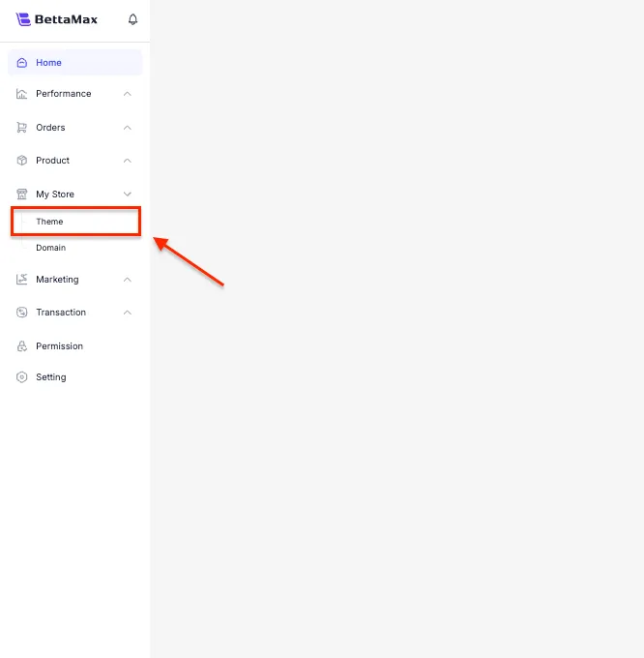The image size is (644, 658).
Task: Click the Setting gear icon
Action: pyautogui.click(x=22, y=377)
